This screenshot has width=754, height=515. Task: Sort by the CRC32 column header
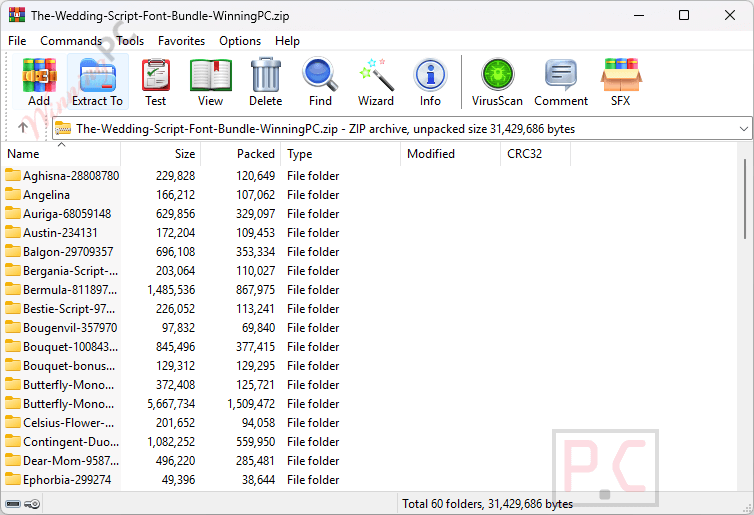(x=536, y=154)
